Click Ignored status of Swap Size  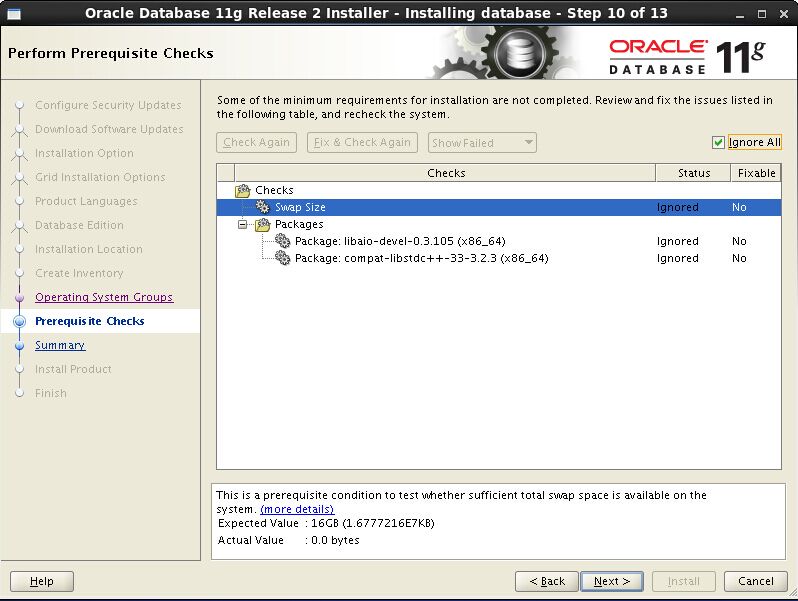click(x=677, y=208)
